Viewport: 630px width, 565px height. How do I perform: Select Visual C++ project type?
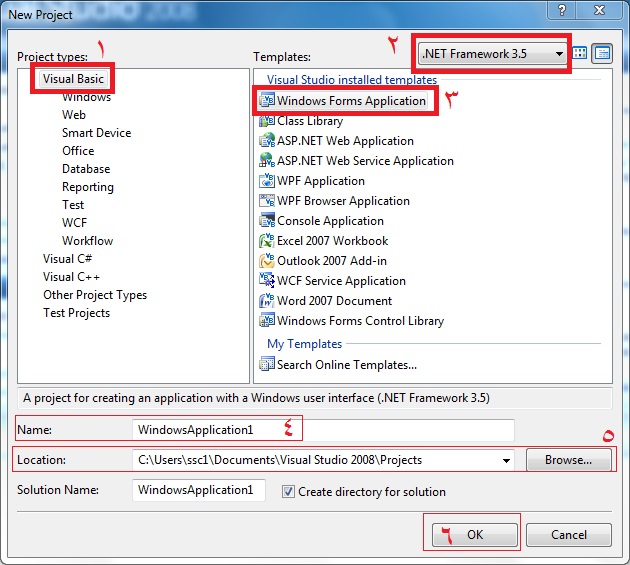(71, 277)
